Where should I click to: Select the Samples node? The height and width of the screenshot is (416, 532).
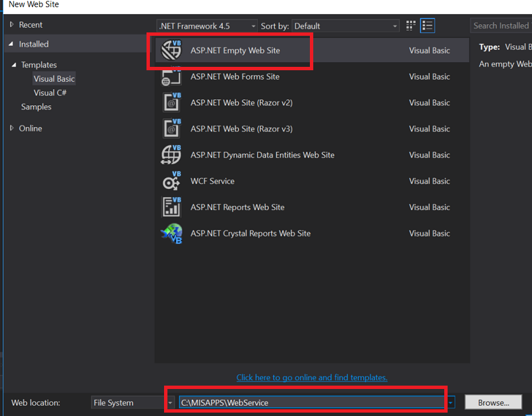(36, 107)
